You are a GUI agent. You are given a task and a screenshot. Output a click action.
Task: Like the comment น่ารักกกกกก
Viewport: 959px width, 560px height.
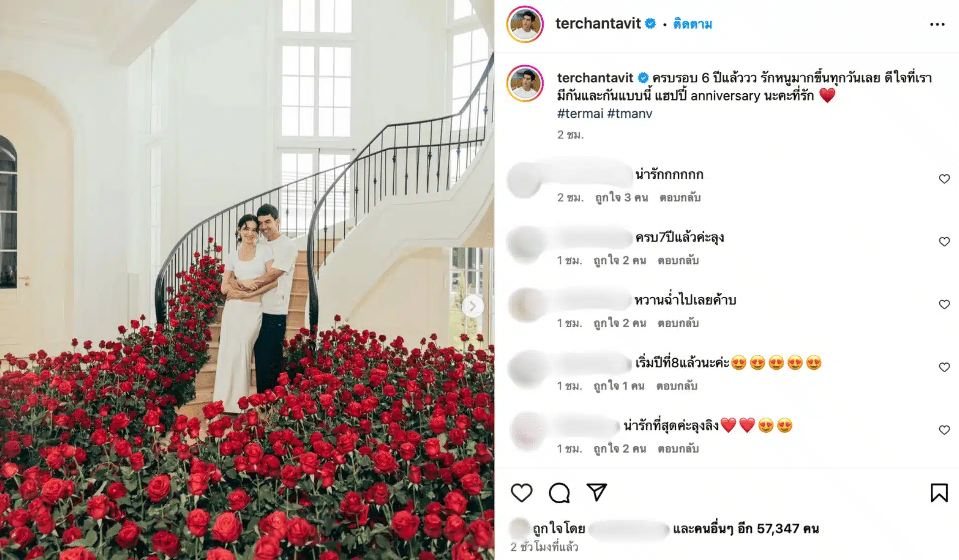point(944,179)
